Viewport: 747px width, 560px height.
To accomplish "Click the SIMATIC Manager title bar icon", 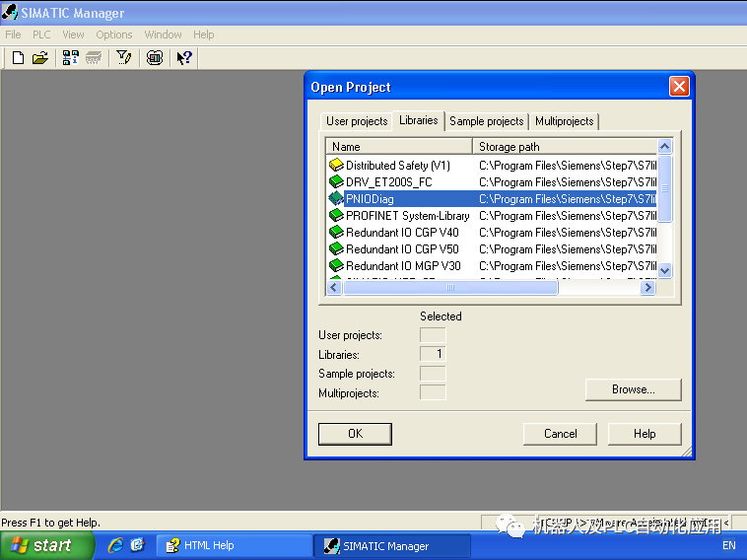I will pyautogui.click(x=10, y=13).
